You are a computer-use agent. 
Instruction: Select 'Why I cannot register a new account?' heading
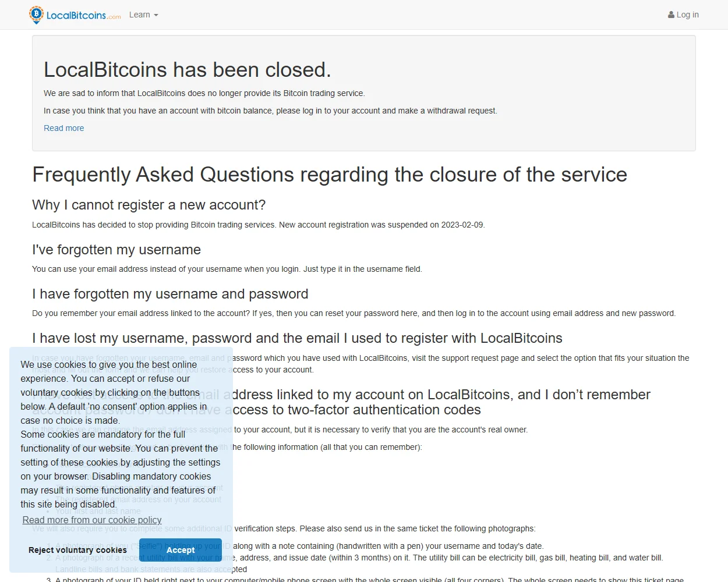coord(149,205)
